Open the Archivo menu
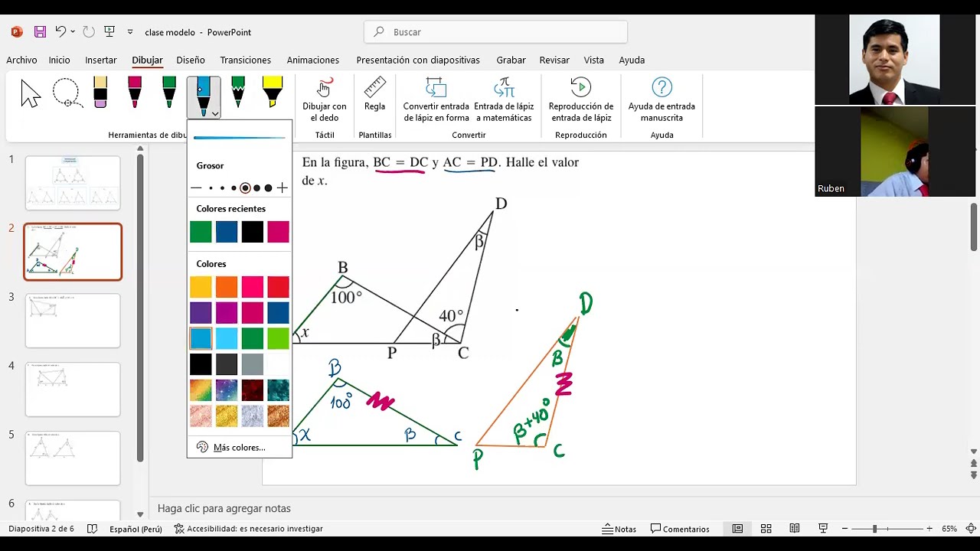Image resolution: width=980 pixels, height=551 pixels. [x=21, y=60]
